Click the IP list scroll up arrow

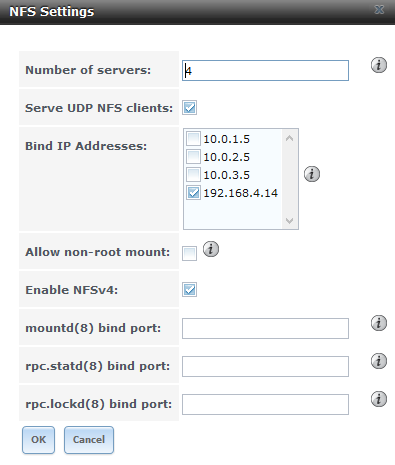289,138
